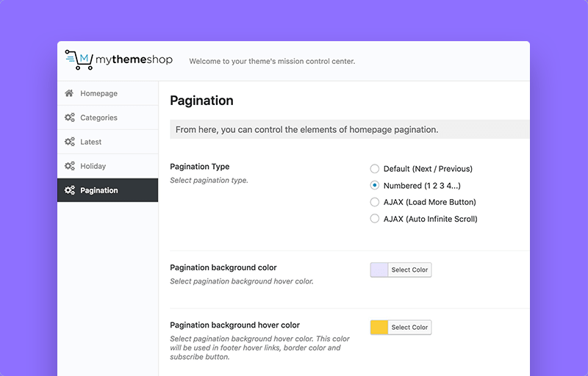Screen dimensions: 588x376
Task: Click the Homepage house icon
Action: pos(69,93)
